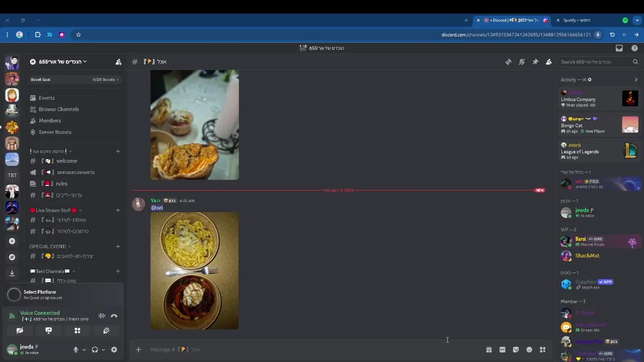Open Browse Channels
This screenshot has width=644, height=362.
(58, 109)
